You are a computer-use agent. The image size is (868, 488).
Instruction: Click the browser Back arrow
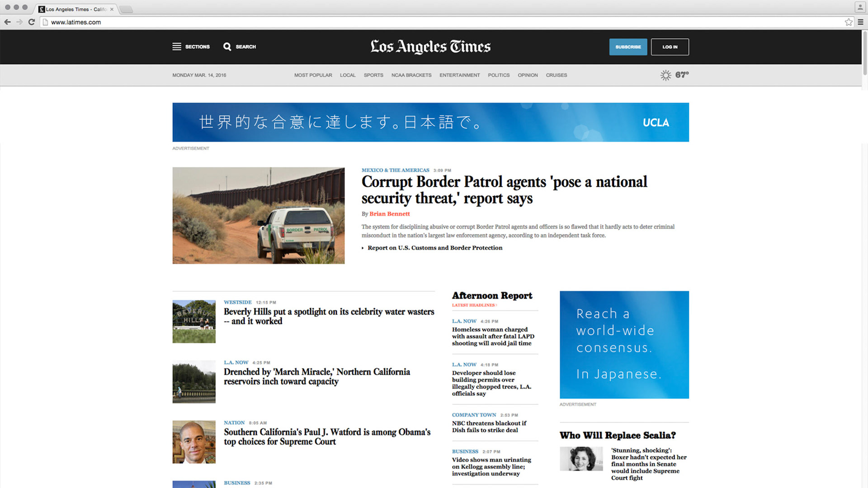tap(7, 22)
